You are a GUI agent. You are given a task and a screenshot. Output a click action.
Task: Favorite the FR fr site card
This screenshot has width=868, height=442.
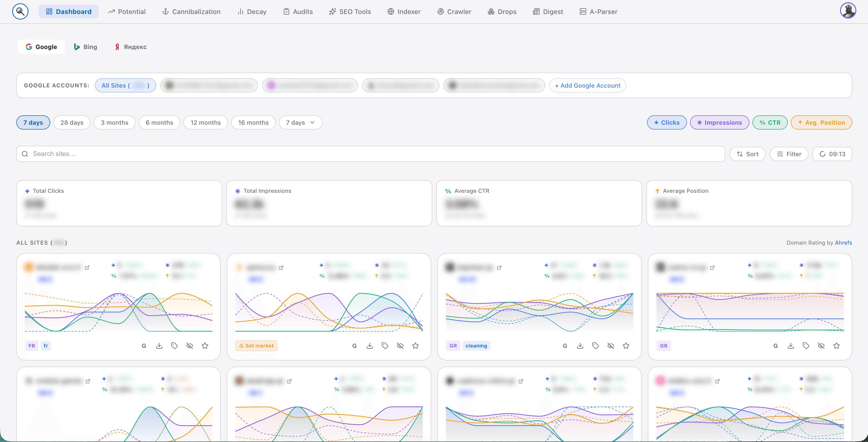(205, 345)
